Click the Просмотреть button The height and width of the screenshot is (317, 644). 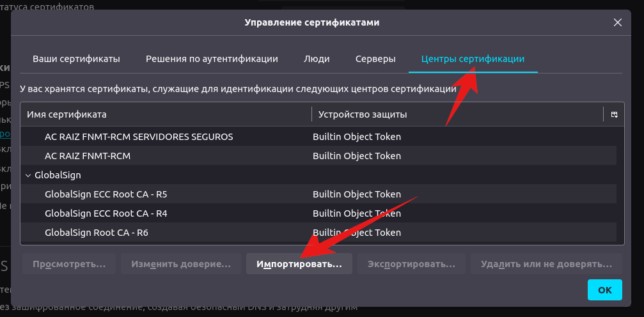click(69, 263)
